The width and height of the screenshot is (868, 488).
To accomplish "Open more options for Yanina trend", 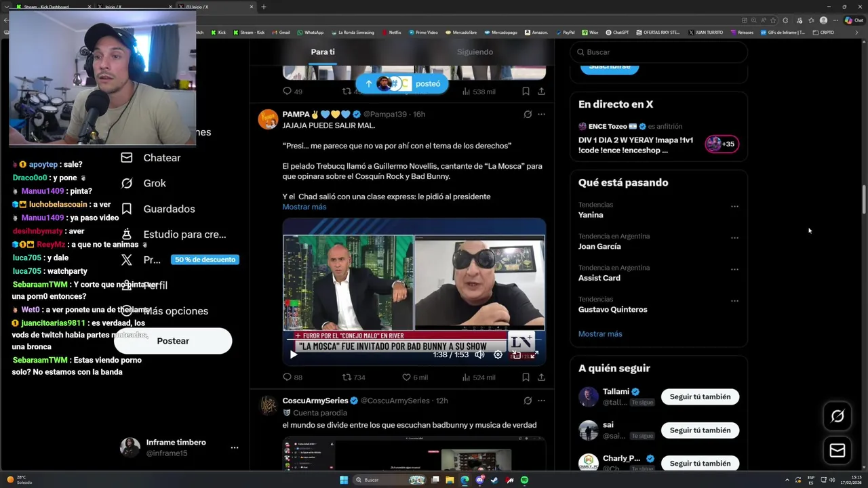I will tap(734, 206).
